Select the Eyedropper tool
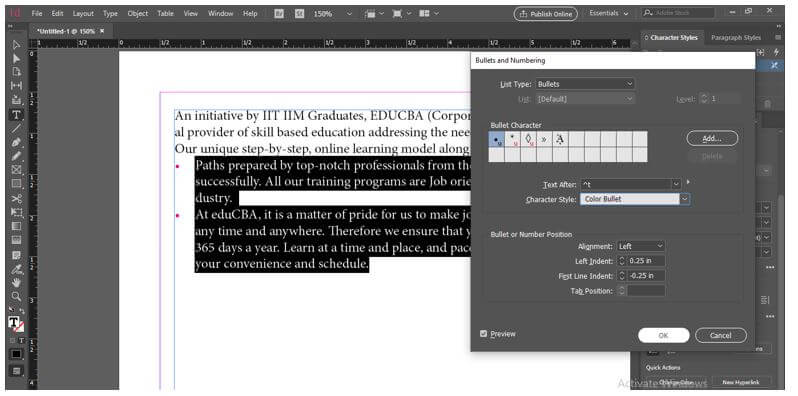Screen dimensions: 798x396 click(16, 268)
